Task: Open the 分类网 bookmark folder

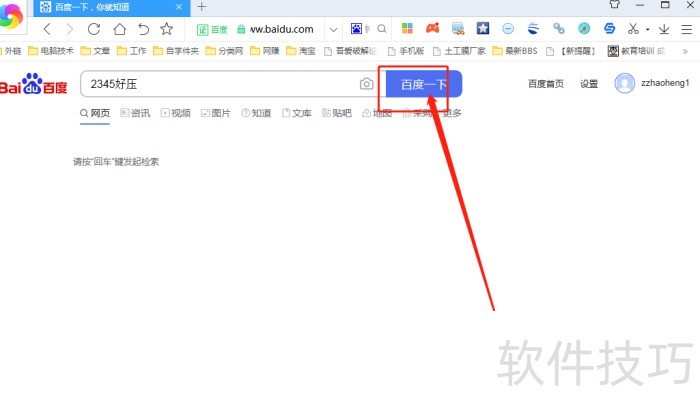Action: (x=224, y=51)
